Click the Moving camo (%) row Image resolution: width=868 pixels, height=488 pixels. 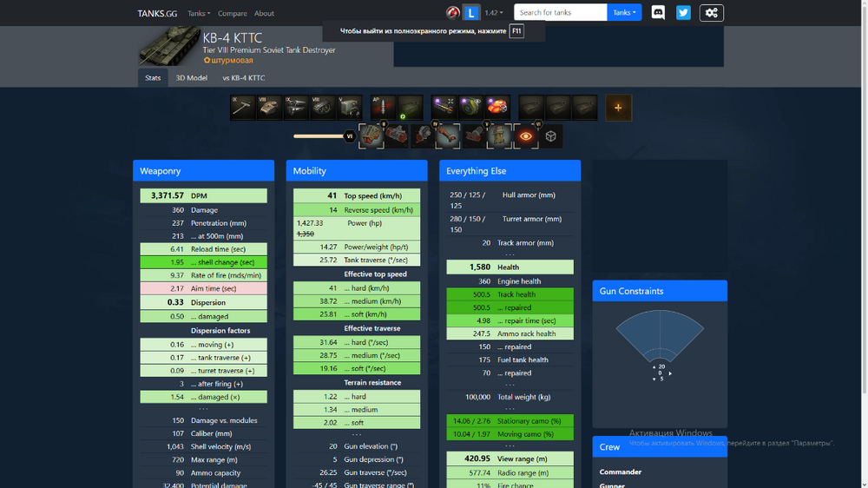coord(510,434)
